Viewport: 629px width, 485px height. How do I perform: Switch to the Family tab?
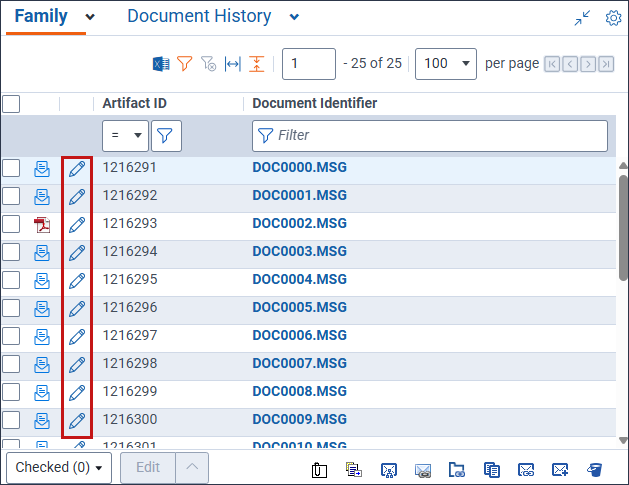tap(41, 16)
